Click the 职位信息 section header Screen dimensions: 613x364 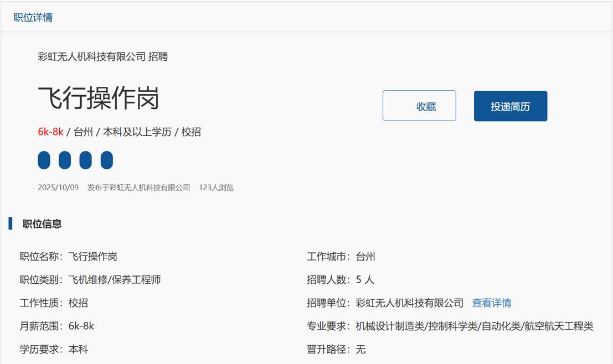42,224
